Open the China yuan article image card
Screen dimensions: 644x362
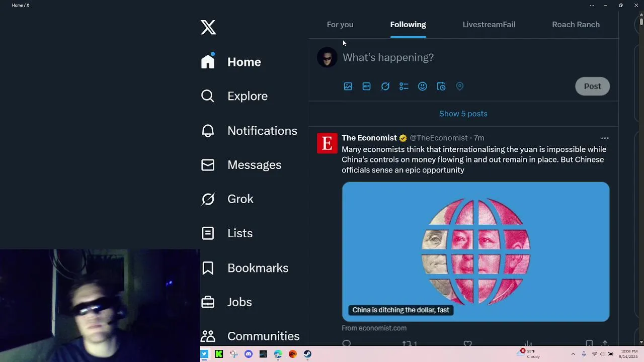coord(475,251)
